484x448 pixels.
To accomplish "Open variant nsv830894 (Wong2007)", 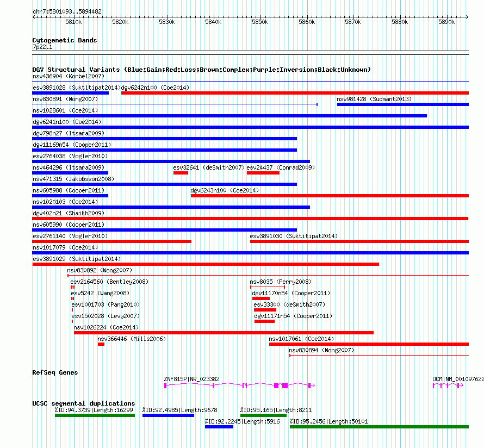I will point(321,350).
